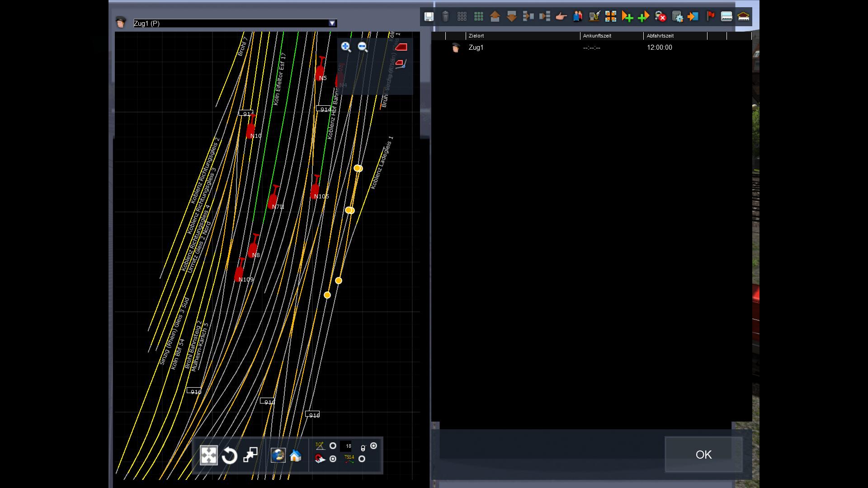Click the blue house home icon

pos(295,455)
